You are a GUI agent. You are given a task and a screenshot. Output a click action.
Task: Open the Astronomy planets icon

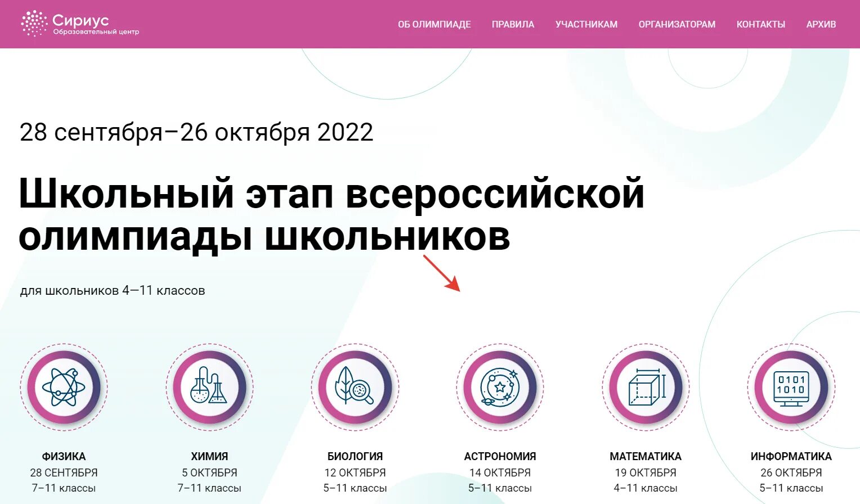(500, 387)
